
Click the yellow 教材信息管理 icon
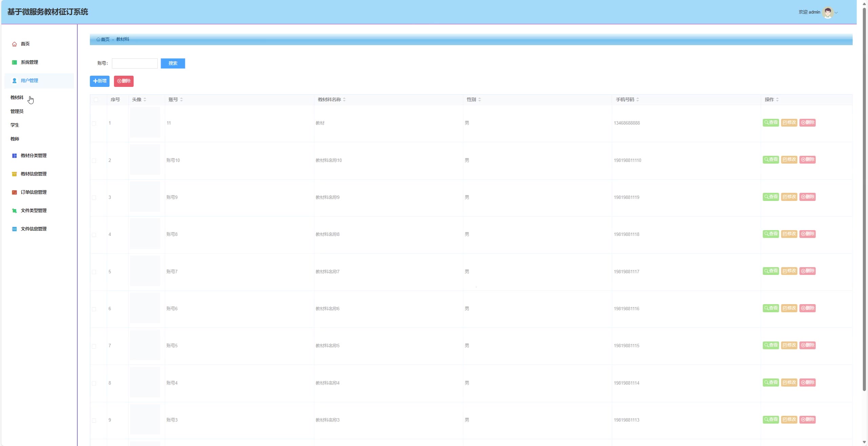tap(14, 174)
